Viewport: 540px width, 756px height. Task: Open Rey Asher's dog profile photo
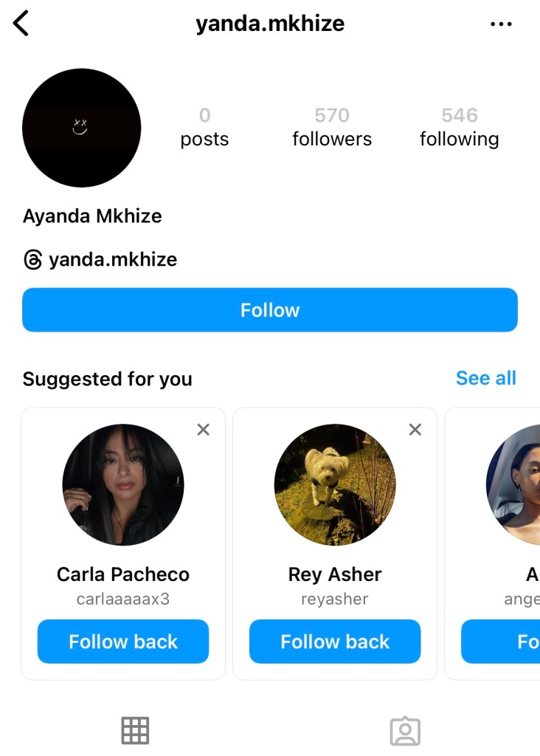(x=335, y=485)
